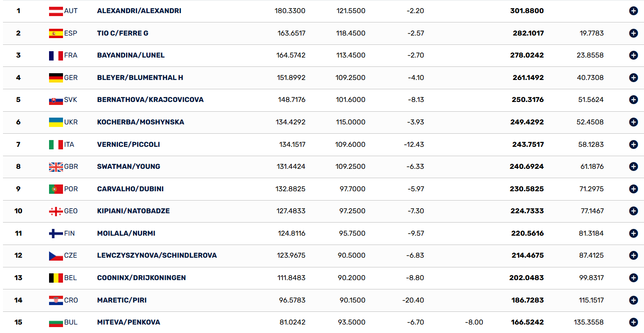Open plus icon for BAYANDINA/LUNEL

coord(633,55)
